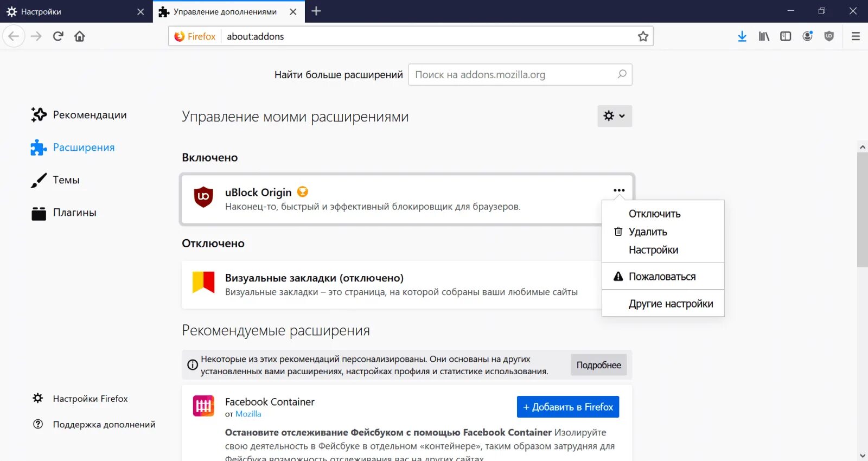Image resolution: width=868 pixels, height=461 pixels.
Task: Go back to the previous page
Action: click(14, 36)
